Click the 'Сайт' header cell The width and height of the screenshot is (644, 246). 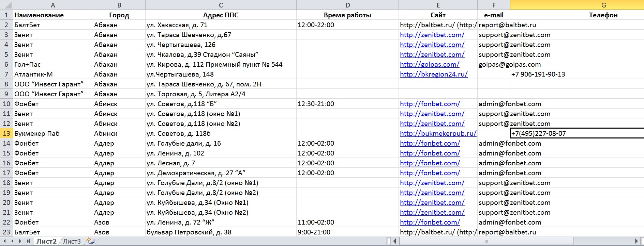point(438,15)
